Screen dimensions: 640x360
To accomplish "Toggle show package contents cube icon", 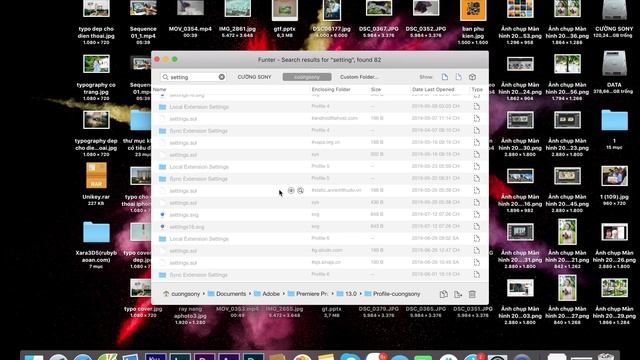I will tap(472, 77).
